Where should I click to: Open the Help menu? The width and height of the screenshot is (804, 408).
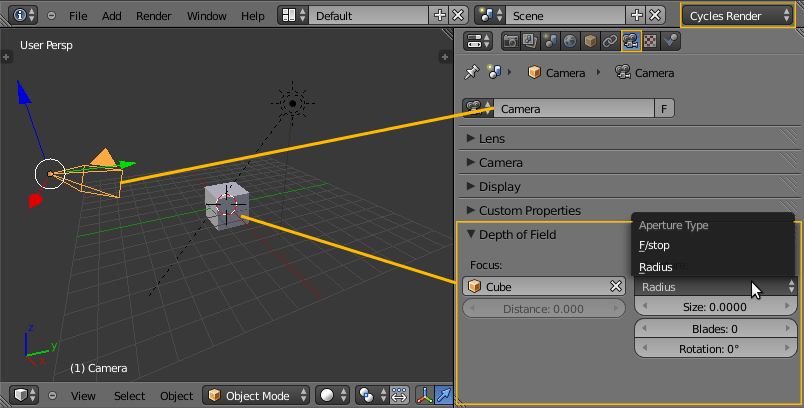[252, 16]
